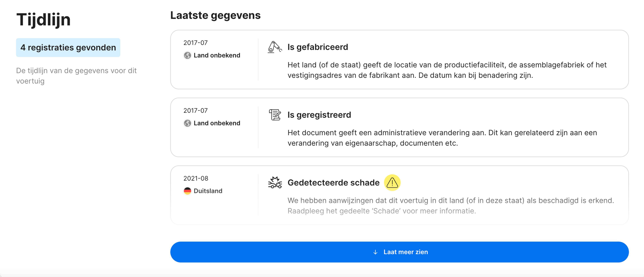Click the German flag icon beside Duitsland

(x=187, y=191)
